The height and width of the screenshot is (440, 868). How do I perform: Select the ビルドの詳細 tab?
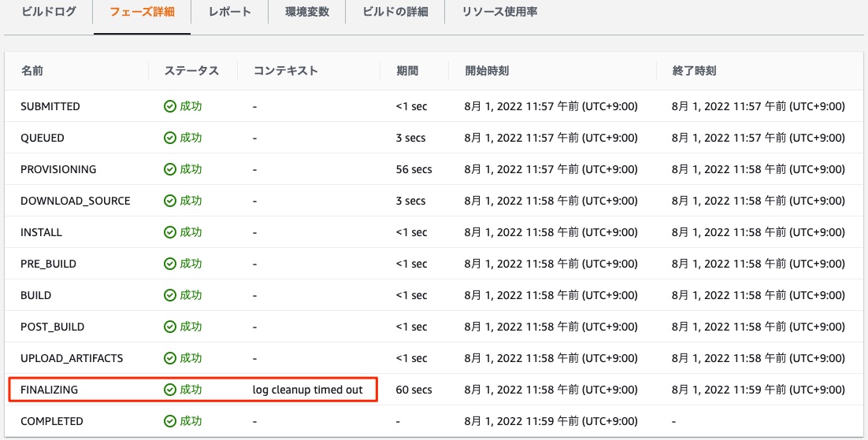(395, 12)
